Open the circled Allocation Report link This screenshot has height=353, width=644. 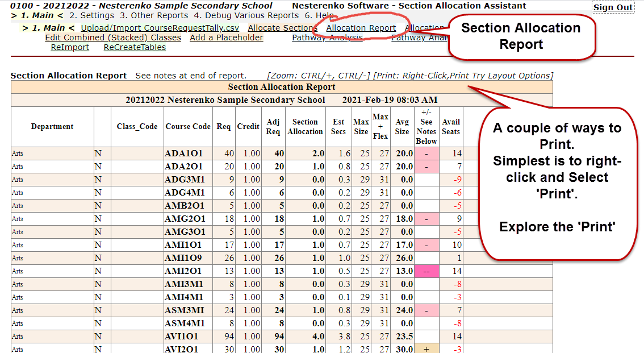coord(361,28)
